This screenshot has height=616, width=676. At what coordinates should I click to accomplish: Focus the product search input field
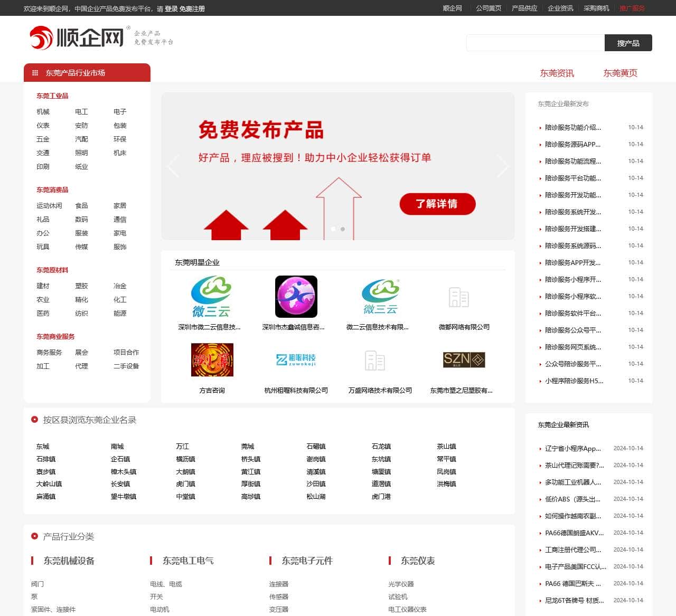536,43
